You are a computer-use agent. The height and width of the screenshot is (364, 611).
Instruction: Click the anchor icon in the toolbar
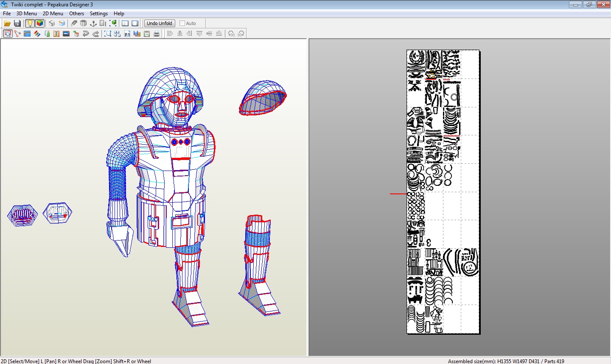pos(93,23)
